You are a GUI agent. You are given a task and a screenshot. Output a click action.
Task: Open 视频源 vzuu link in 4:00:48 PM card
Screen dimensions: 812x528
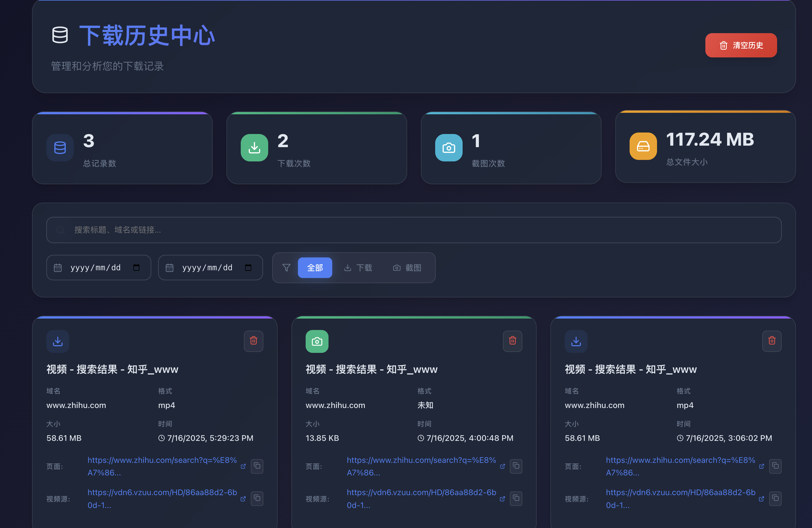pos(421,499)
